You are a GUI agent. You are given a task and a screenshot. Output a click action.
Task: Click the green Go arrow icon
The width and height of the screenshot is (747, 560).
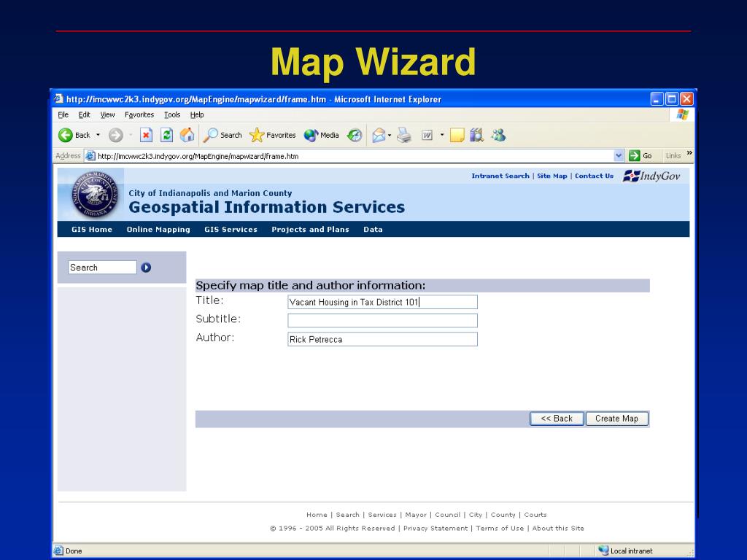(x=634, y=156)
